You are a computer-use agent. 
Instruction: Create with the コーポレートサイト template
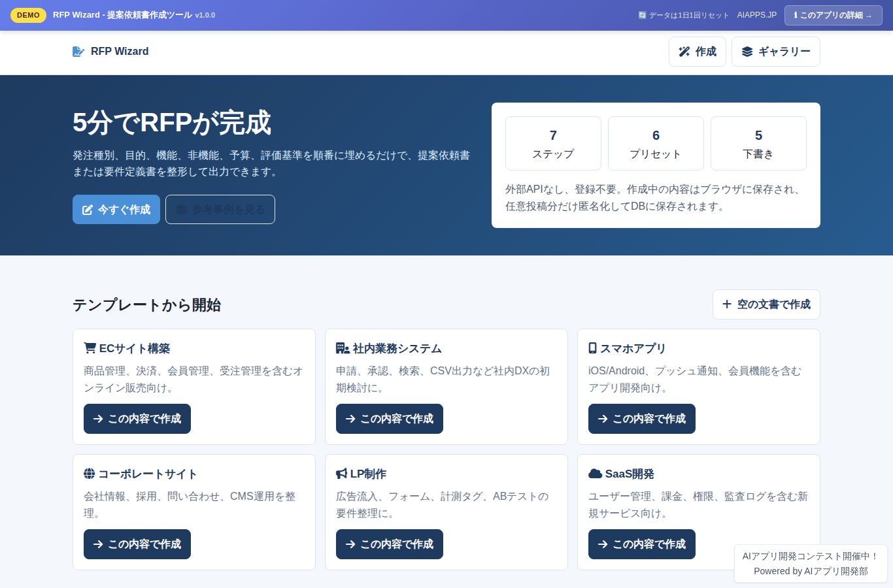(x=137, y=544)
